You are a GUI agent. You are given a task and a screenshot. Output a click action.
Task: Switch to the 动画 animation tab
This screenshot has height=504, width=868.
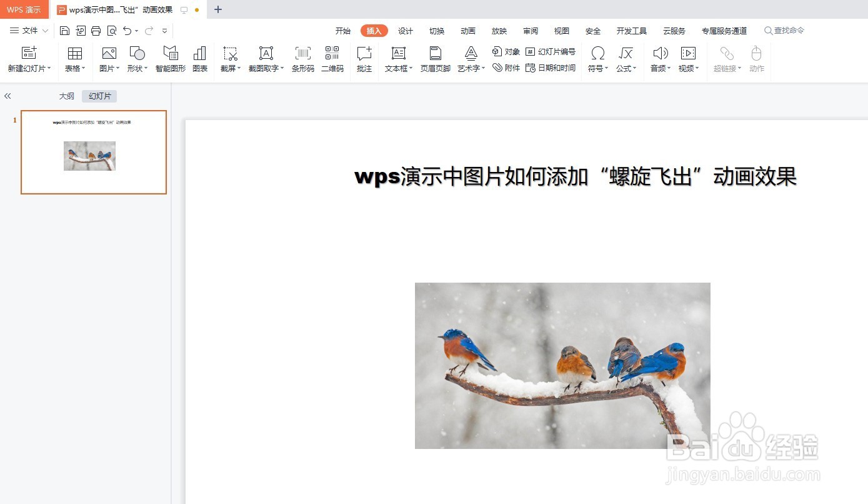coord(468,31)
